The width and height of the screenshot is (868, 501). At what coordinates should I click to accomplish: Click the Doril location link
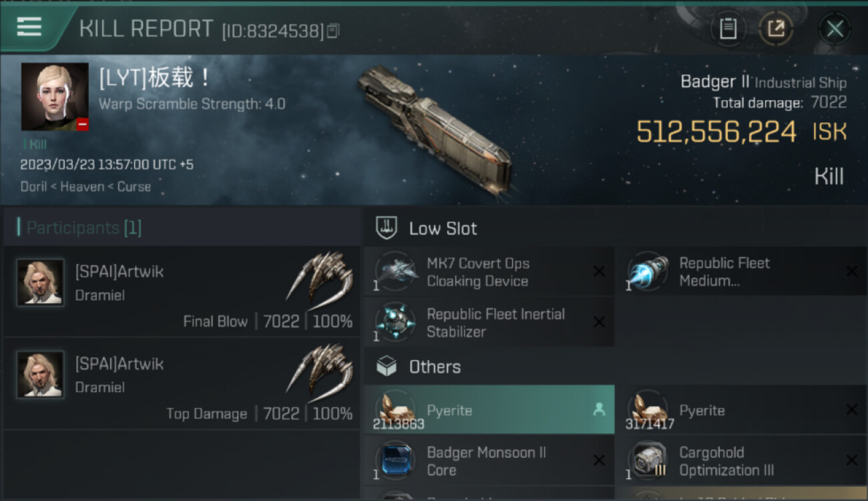click(x=33, y=186)
